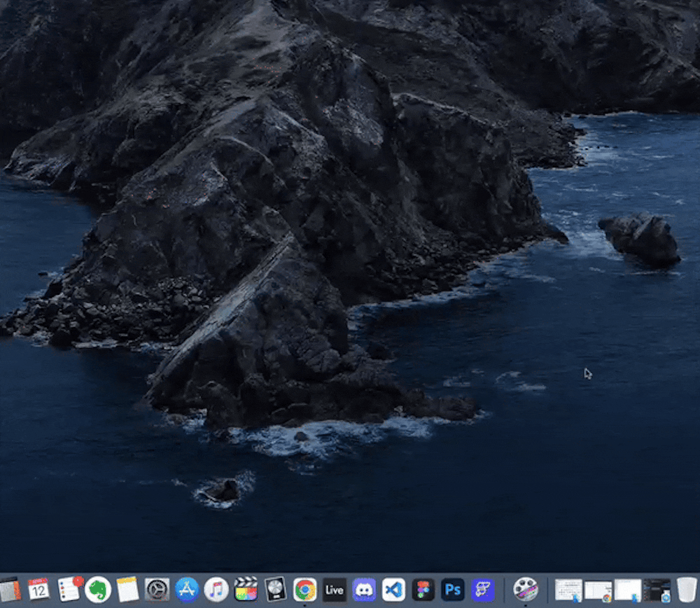
Task: Launch Final Cut Pro clapperboard icon
Action: (246, 590)
